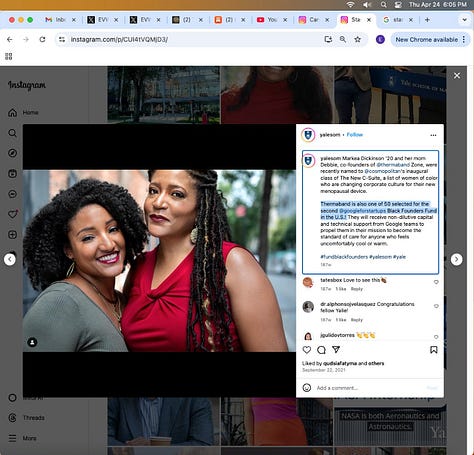The height and width of the screenshot is (455, 474).
Task: Open More menu in sidebar
Action: [22, 438]
